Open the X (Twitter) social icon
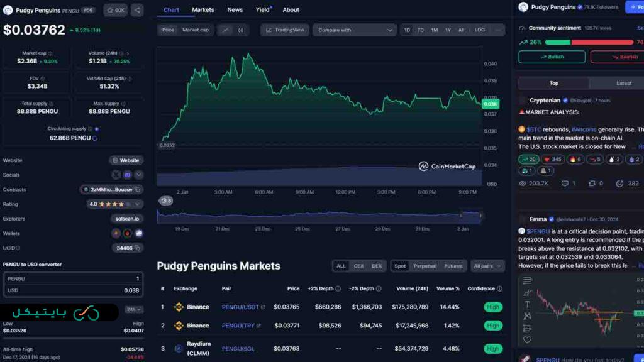The image size is (644, 362). point(116,175)
